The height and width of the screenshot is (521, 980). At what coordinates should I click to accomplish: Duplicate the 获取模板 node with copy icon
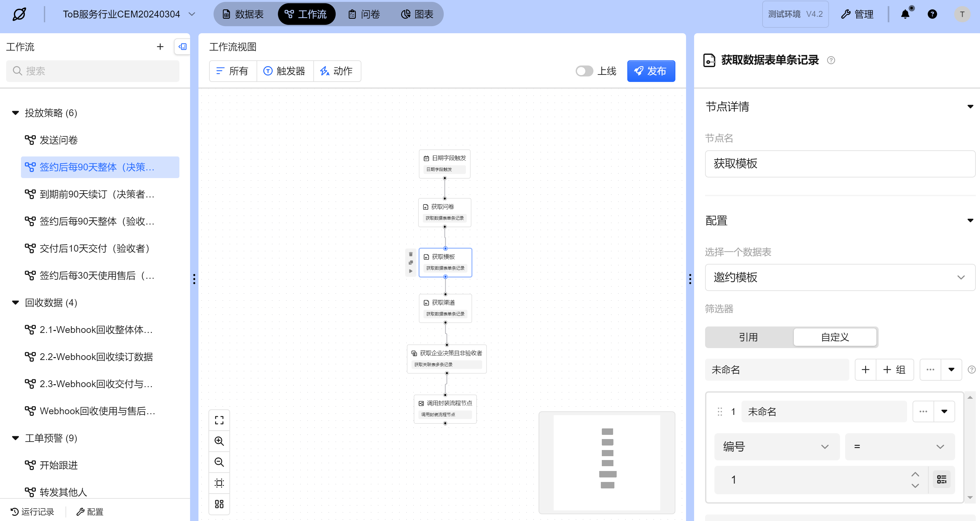pyautogui.click(x=410, y=262)
